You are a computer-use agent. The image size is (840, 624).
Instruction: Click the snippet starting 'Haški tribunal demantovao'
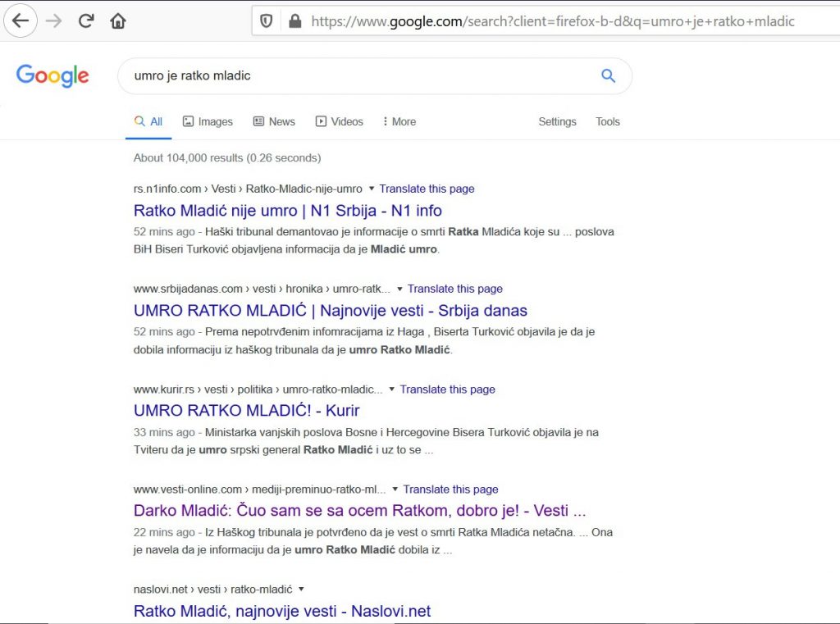(374, 240)
